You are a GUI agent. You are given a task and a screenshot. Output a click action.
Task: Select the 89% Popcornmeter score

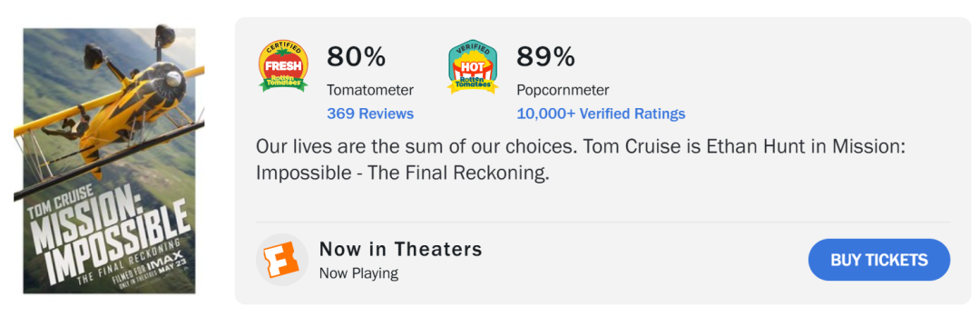coord(545,57)
